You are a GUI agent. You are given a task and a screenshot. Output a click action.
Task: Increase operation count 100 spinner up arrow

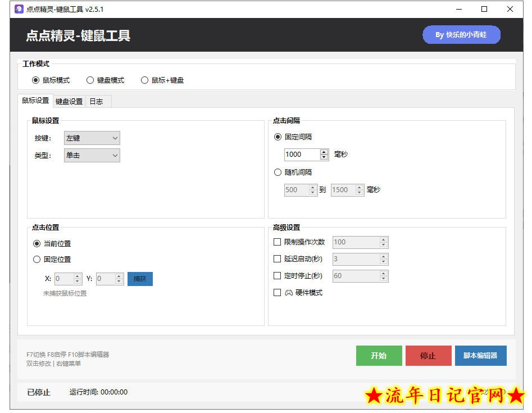[x=383, y=239]
